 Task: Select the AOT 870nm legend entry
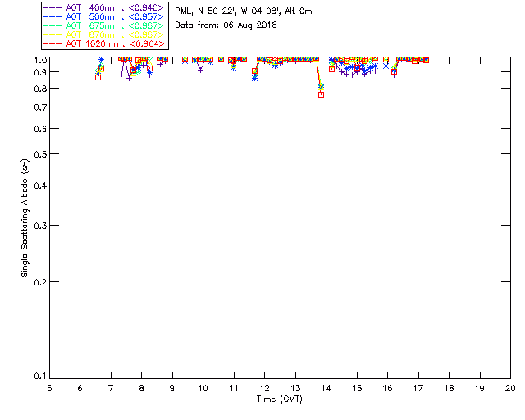pyautogui.click(x=103, y=34)
